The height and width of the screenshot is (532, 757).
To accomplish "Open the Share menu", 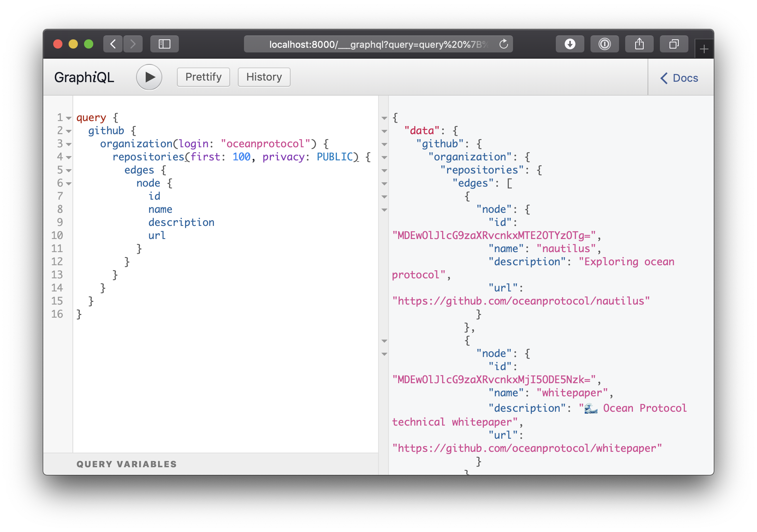I will tap(639, 44).
